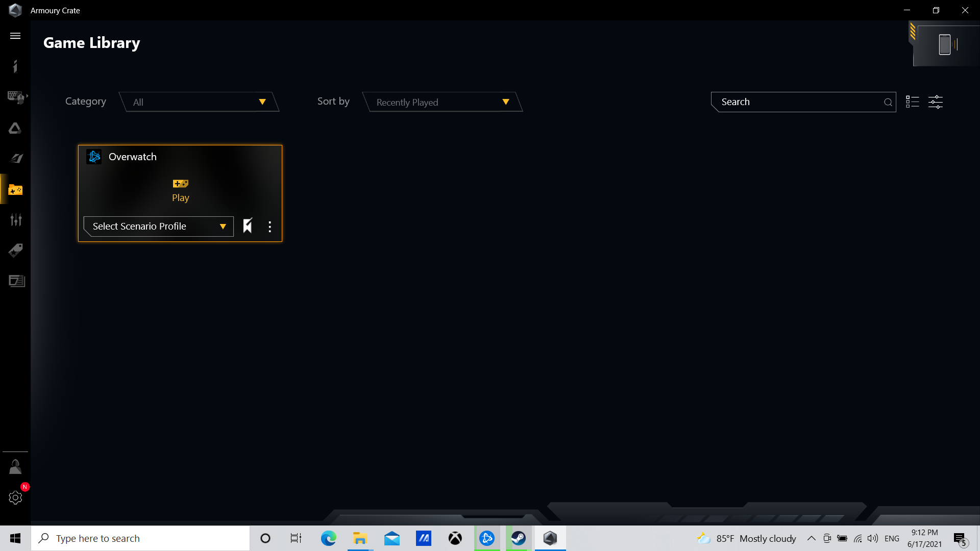Screen dimensions: 980x551
Task: Open the Mail app from taskbar
Action: (392, 538)
